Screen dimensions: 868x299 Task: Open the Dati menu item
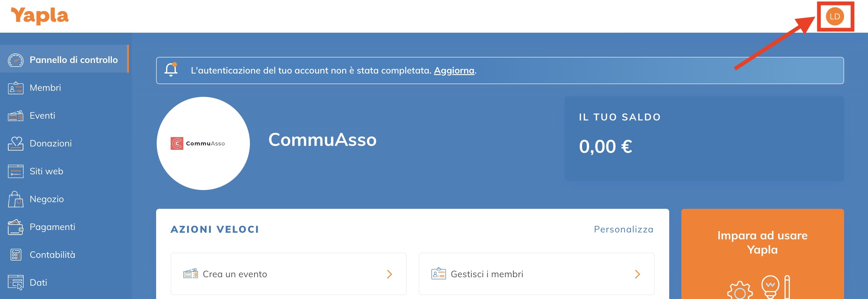[38, 282]
